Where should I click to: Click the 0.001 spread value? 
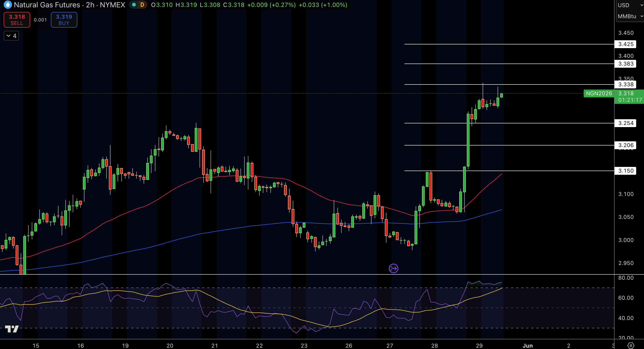[40, 20]
